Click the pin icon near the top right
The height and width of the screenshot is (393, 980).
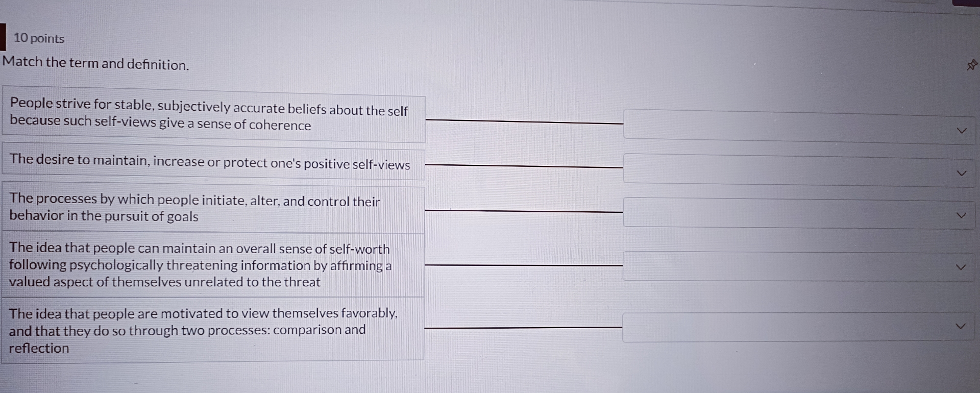[x=971, y=65]
